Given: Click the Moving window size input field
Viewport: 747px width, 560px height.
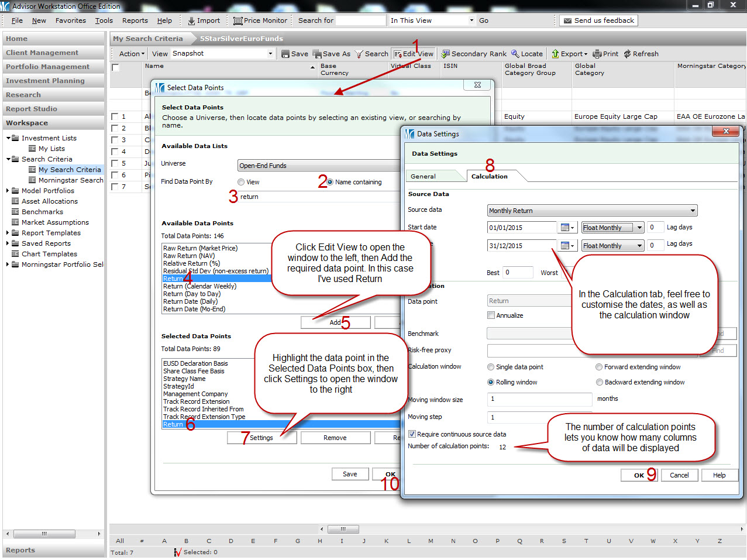Looking at the screenshot, I should 539,399.
